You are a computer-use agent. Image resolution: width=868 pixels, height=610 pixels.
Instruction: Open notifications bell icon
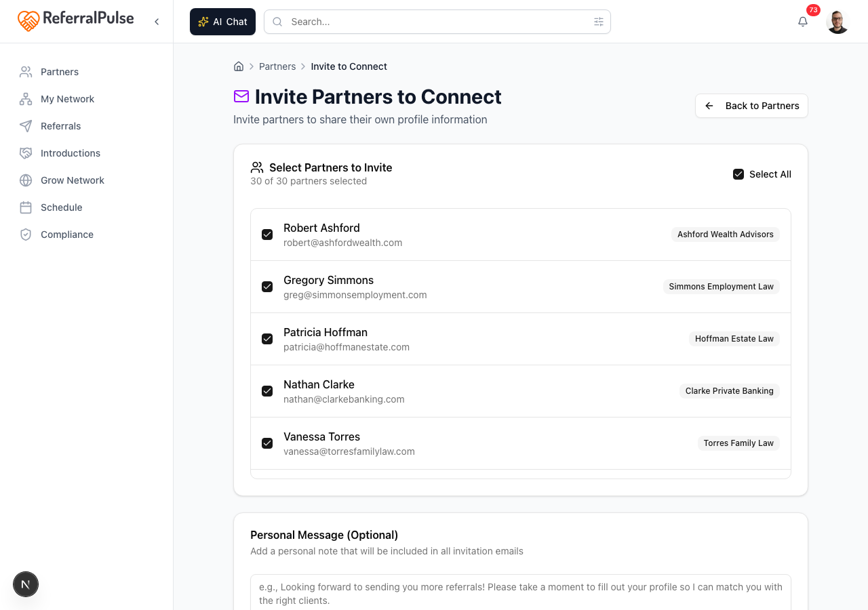803,22
